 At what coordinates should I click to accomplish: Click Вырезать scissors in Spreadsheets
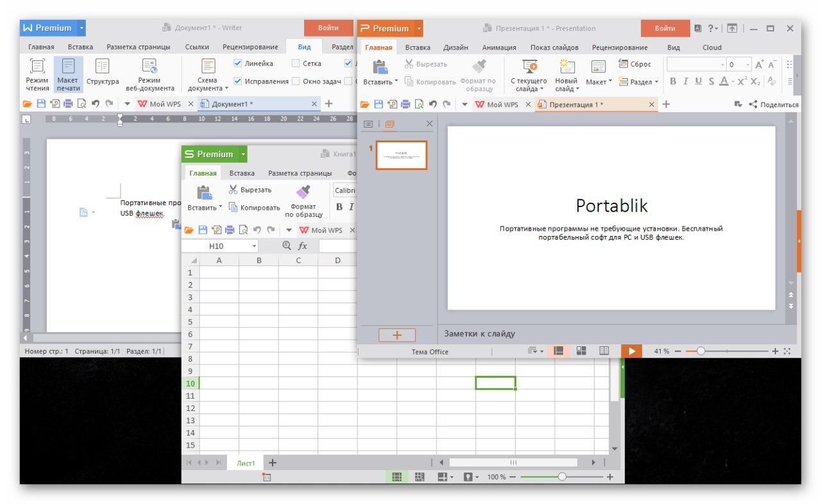pyautogui.click(x=233, y=190)
